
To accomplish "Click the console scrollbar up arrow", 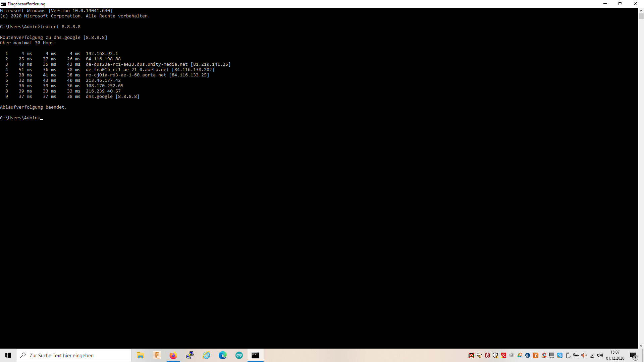I will coord(641,10).
